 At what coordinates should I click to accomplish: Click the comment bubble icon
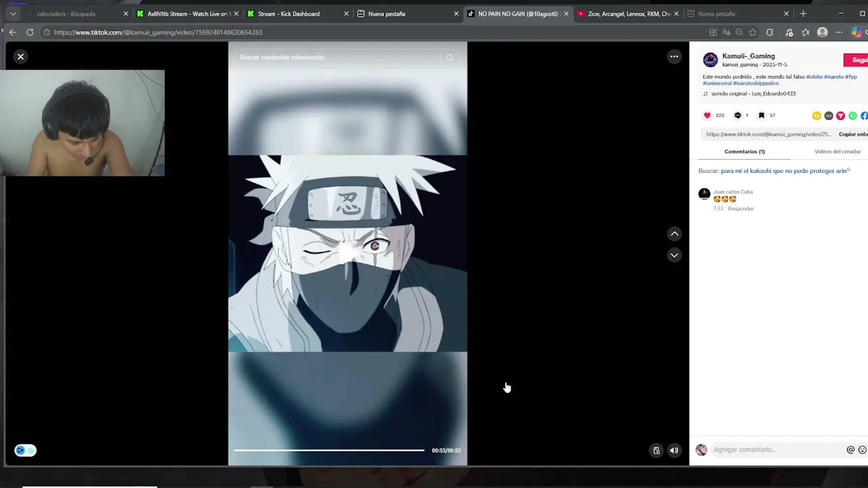click(x=738, y=116)
